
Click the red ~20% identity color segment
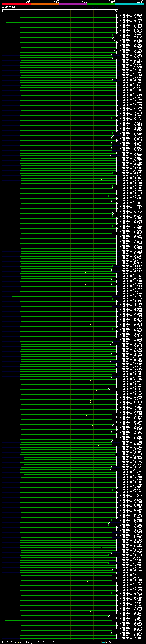pyautogui.click(x=16, y=4)
